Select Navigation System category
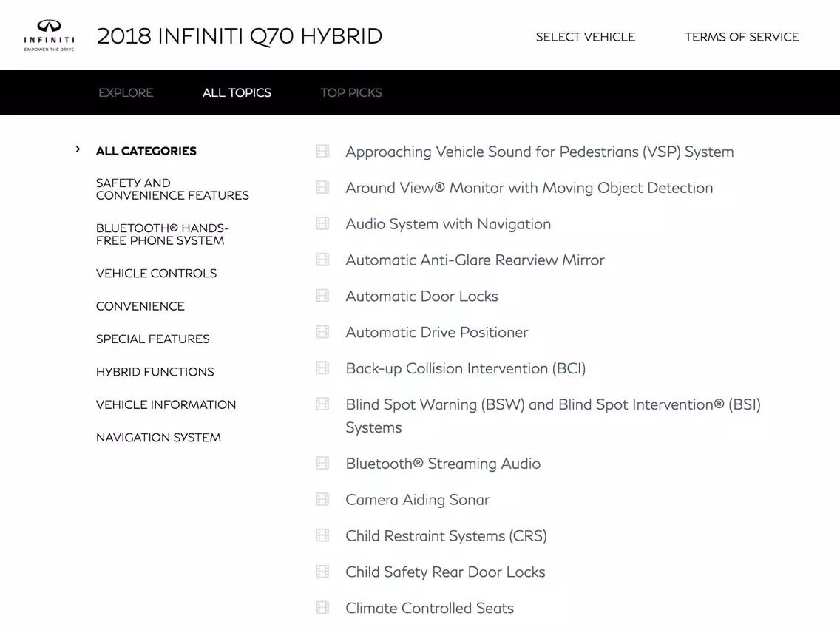The image size is (840, 630). pos(158,437)
